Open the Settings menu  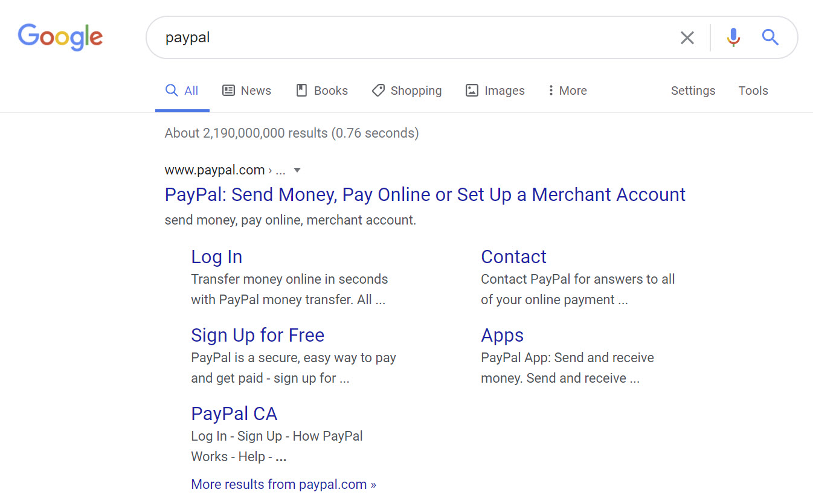tap(693, 91)
